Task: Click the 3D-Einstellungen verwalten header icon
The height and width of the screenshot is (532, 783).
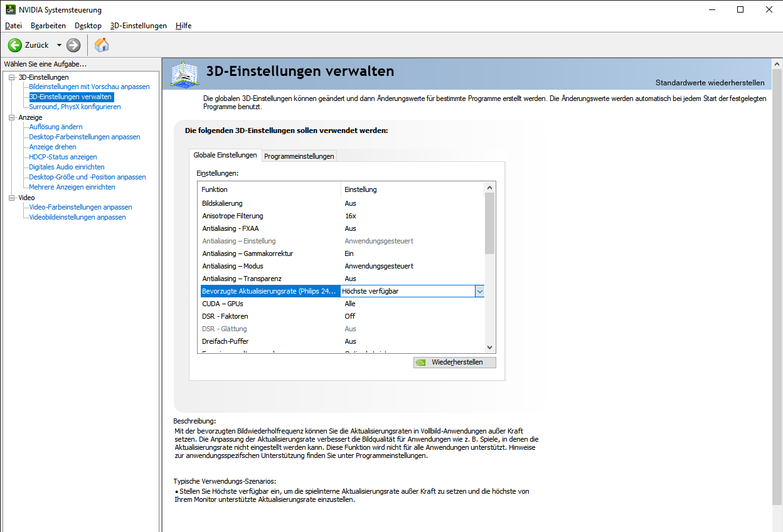Action: pos(184,74)
